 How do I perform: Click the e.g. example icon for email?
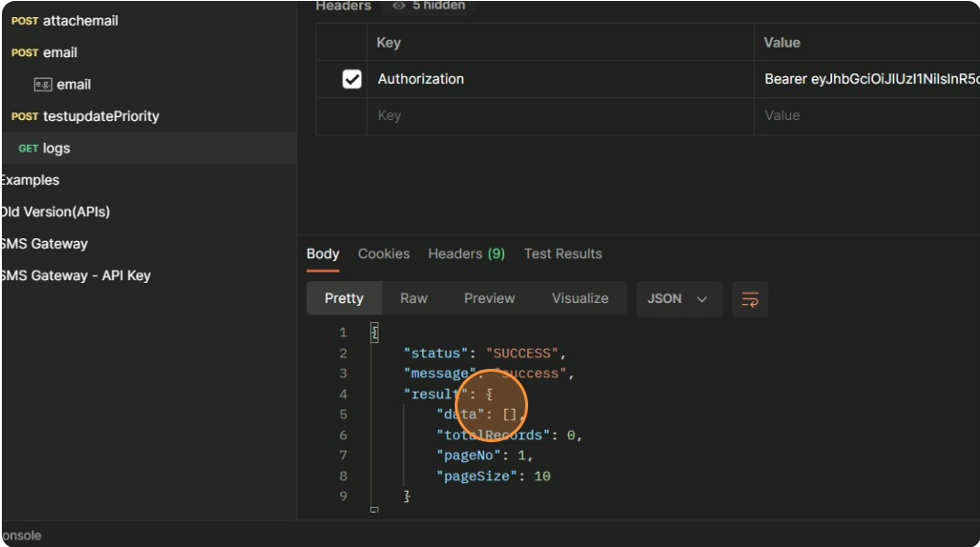pyautogui.click(x=43, y=85)
